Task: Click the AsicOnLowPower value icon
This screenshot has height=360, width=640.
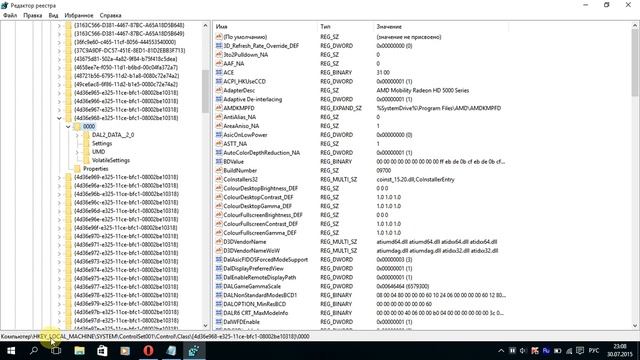Action: tap(219, 135)
